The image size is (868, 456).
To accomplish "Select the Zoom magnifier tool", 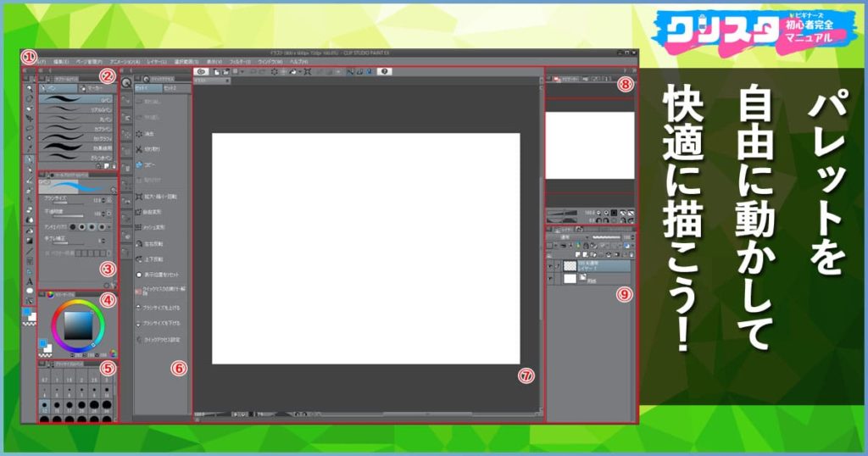I will click(x=30, y=88).
